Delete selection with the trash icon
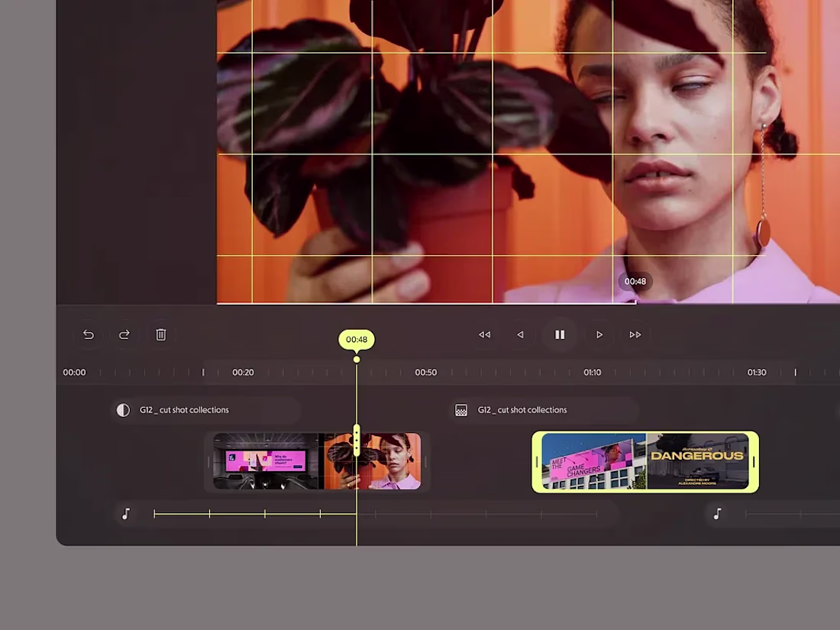 (x=160, y=334)
